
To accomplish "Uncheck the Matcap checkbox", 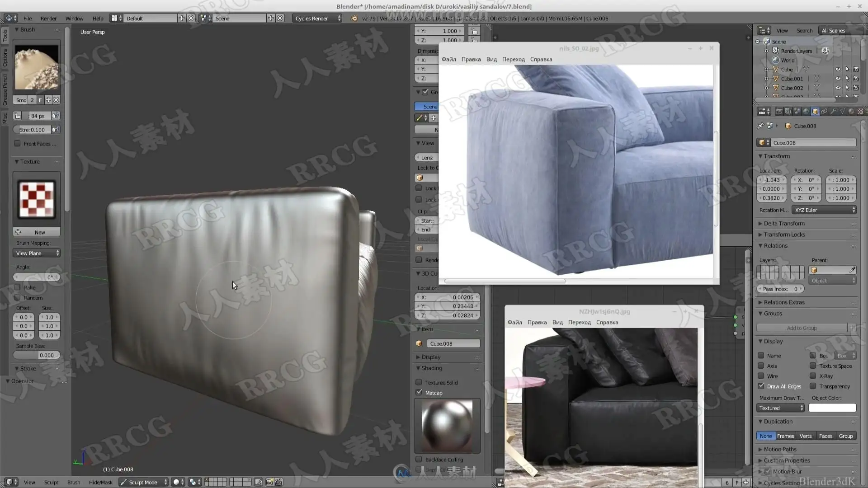I will tap(419, 392).
